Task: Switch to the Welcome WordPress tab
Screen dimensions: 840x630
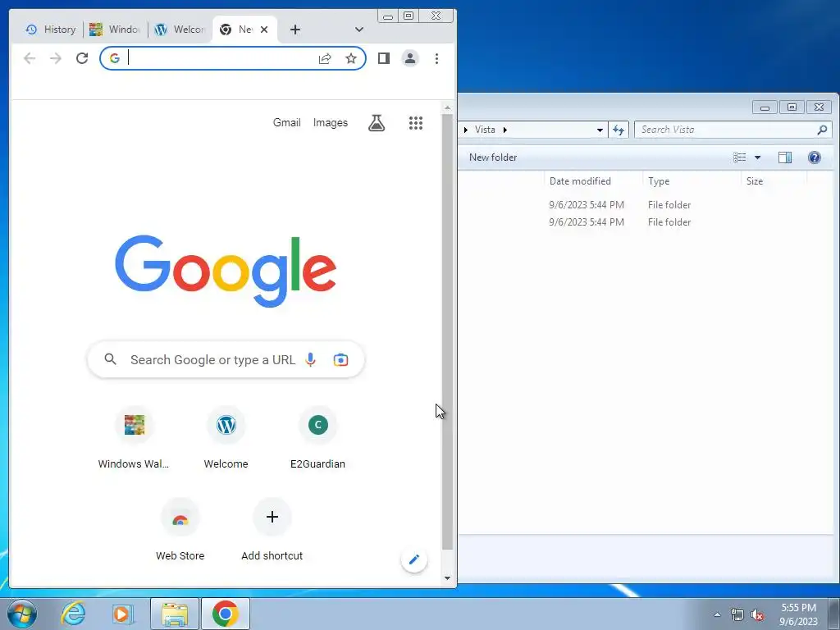Action: 180,30
